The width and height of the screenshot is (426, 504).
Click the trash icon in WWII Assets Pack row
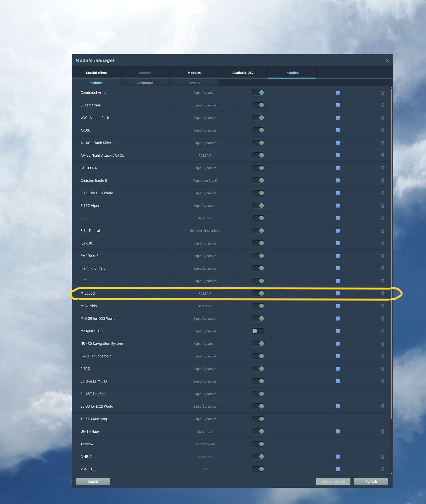click(x=383, y=118)
